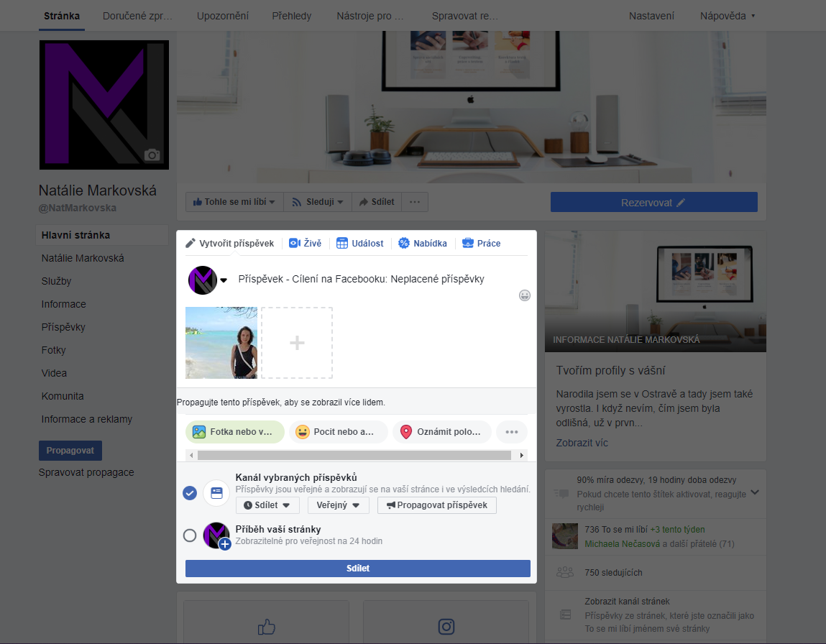Open the Nástroje pro publikování tab
This screenshot has height=644, width=826.
370,16
